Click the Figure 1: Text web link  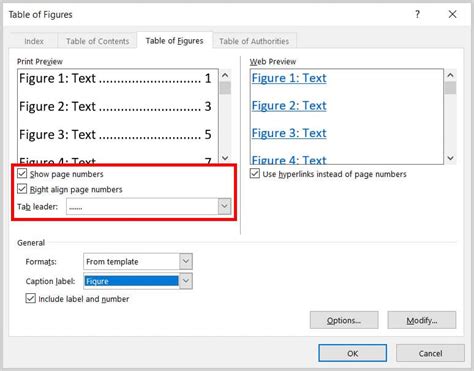pos(289,78)
